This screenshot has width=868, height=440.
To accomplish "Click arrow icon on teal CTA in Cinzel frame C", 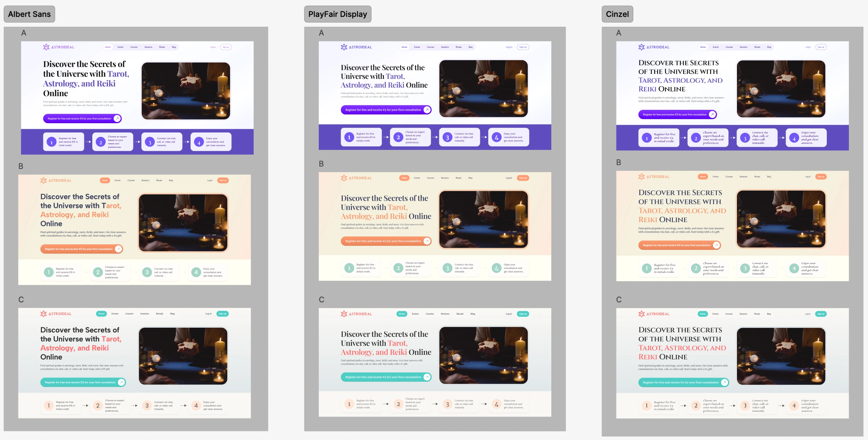I will pyautogui.click(x=724, y=382).
